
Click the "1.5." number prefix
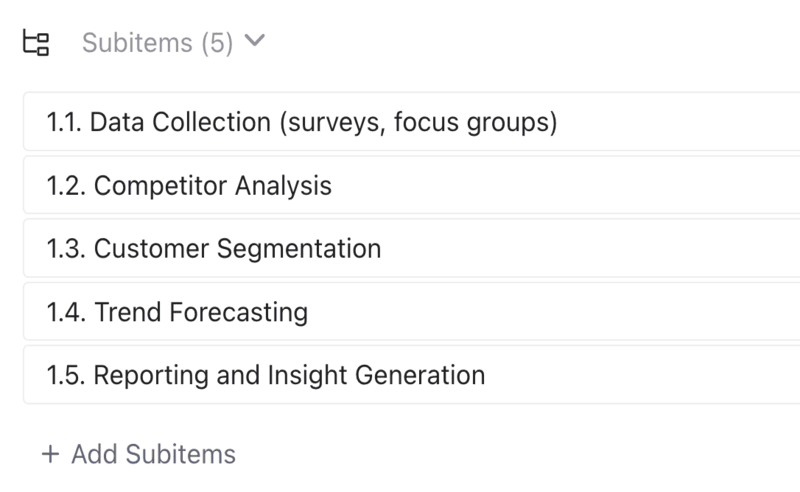(x=66, y=375)
